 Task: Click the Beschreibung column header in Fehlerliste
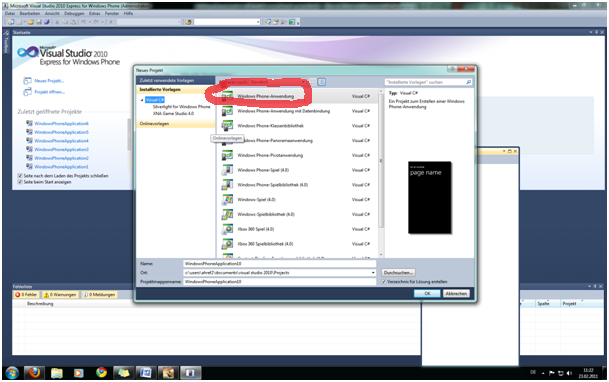pyautogui.click(x=40, y=304)
